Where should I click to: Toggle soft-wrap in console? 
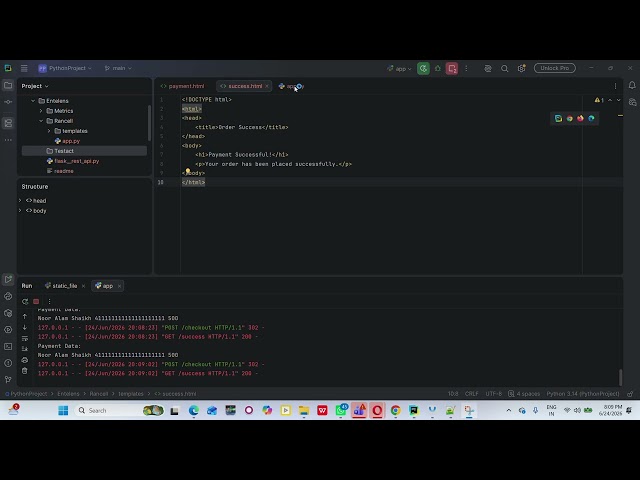[x=25, y=338]
